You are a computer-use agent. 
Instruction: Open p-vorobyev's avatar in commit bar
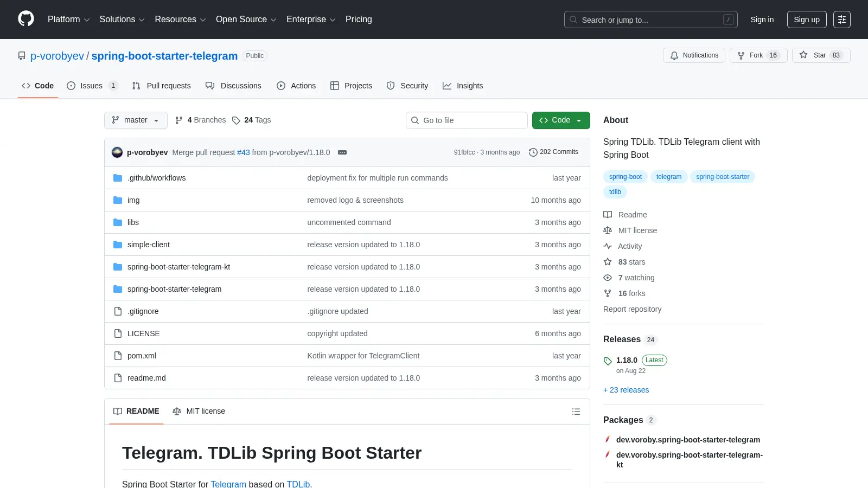click(117, 152)
